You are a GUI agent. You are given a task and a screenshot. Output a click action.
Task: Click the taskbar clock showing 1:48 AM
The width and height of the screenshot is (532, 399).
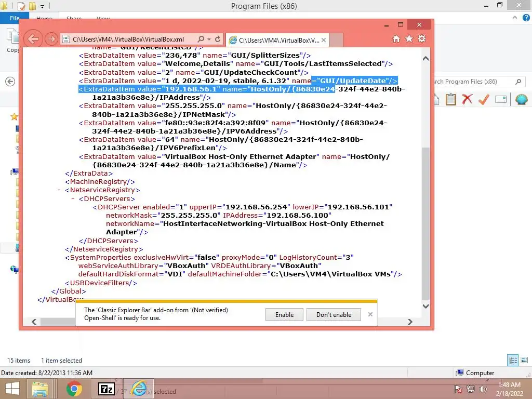coord(509,389)
